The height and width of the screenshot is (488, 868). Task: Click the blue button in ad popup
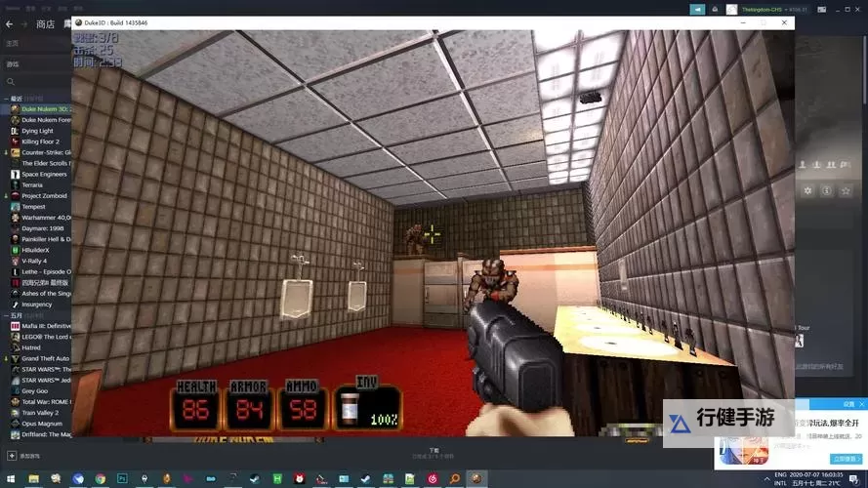click(x=845, y=458)
